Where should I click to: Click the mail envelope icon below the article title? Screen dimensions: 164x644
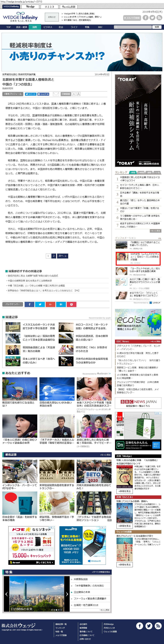pyautogui.click(x=56, y=94)
